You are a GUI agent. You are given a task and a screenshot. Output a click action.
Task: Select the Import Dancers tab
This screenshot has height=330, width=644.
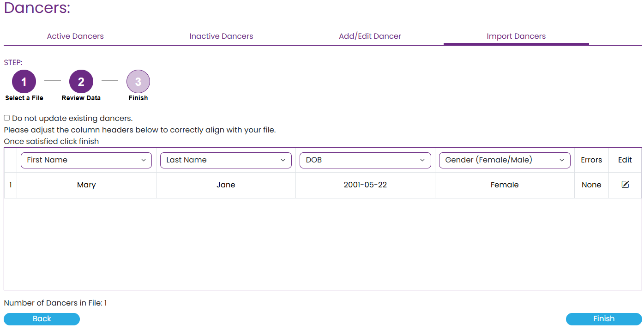(516, 36)
